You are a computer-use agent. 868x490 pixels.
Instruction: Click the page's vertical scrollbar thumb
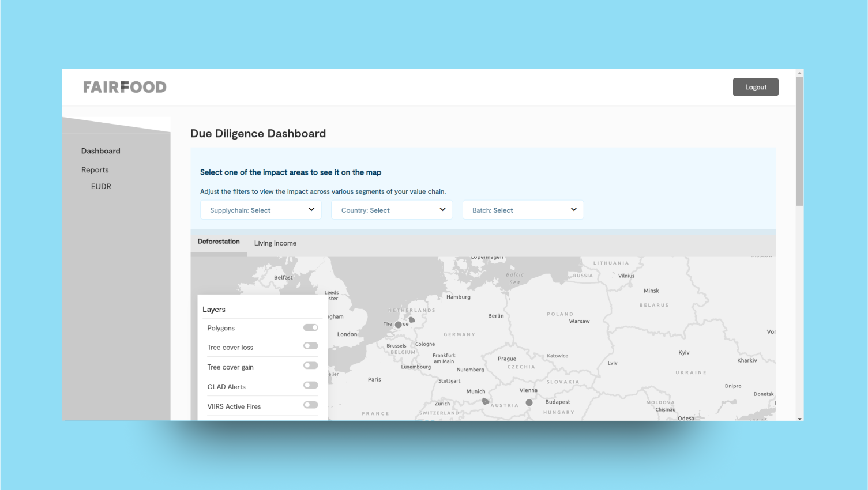pos(799,141)
